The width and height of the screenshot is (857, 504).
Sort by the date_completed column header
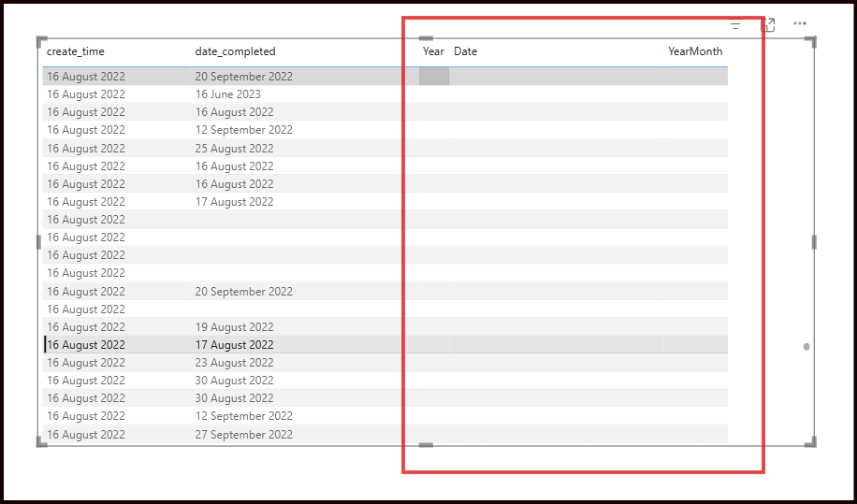[235, 51]
